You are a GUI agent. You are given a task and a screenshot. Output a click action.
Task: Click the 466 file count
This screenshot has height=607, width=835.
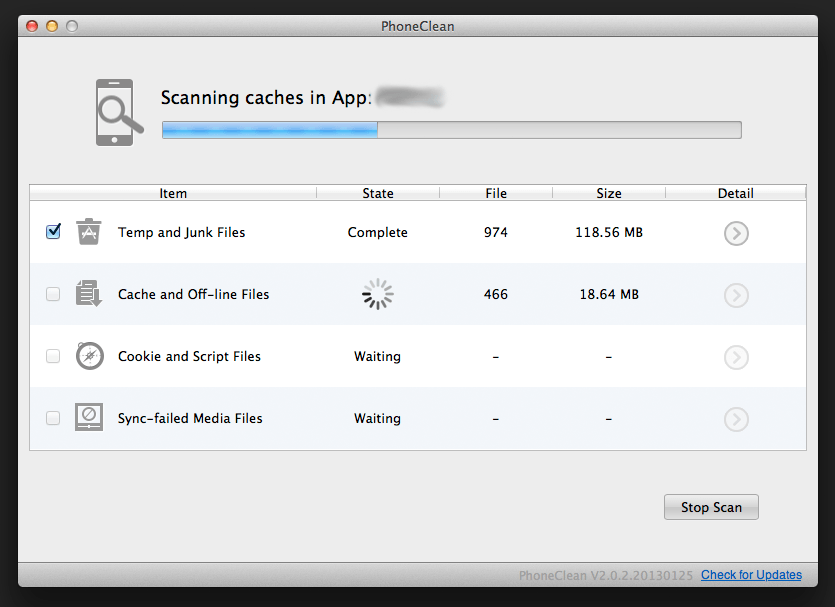coord(496,294)
